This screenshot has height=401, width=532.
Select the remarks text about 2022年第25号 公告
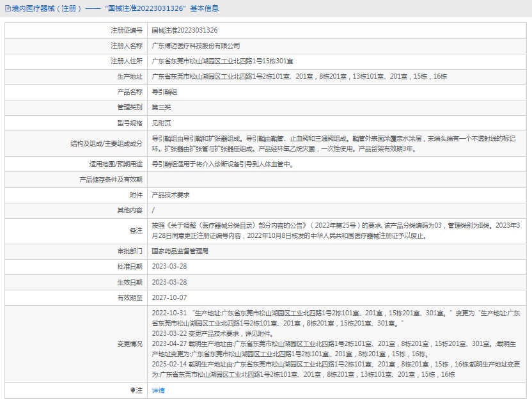[336, 230]
